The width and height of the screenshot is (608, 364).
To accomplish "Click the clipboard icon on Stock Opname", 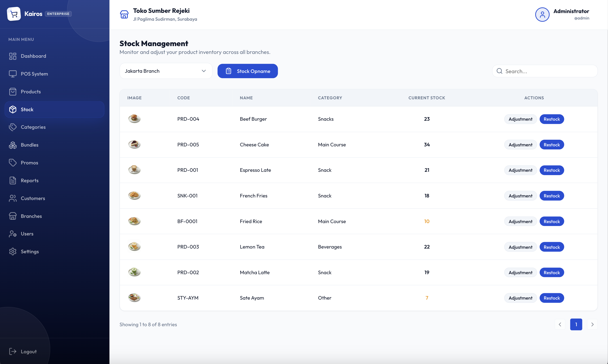I will [228, 71].
